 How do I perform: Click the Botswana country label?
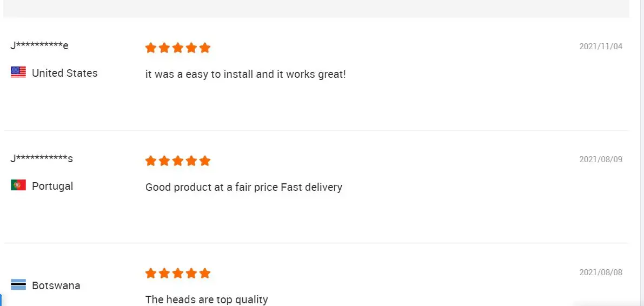(56, 285)
